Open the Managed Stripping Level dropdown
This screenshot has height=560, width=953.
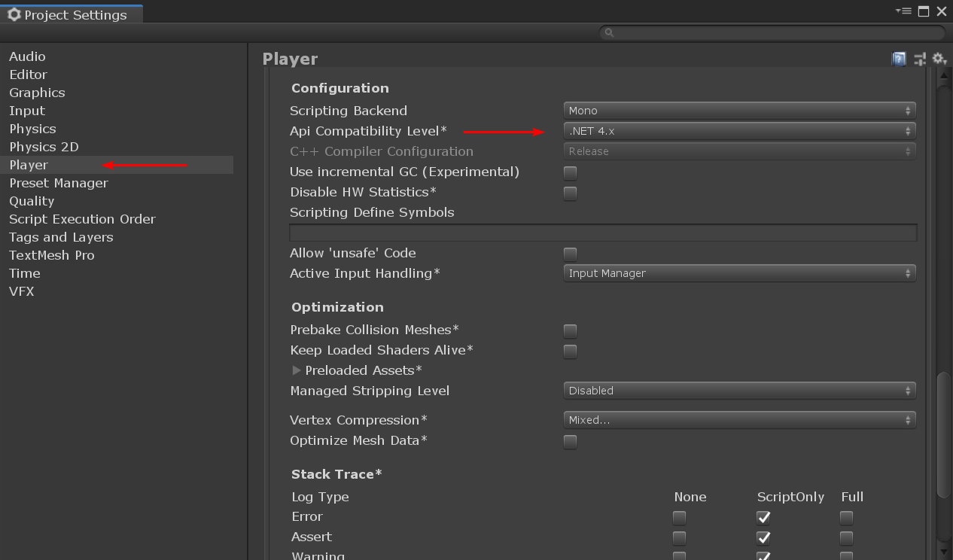[x=738, y=391]
